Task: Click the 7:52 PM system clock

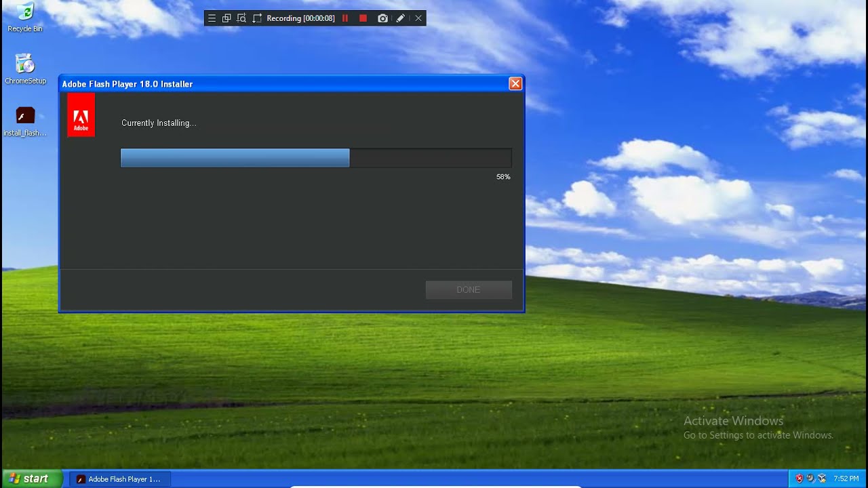Action: click(846, 479)
